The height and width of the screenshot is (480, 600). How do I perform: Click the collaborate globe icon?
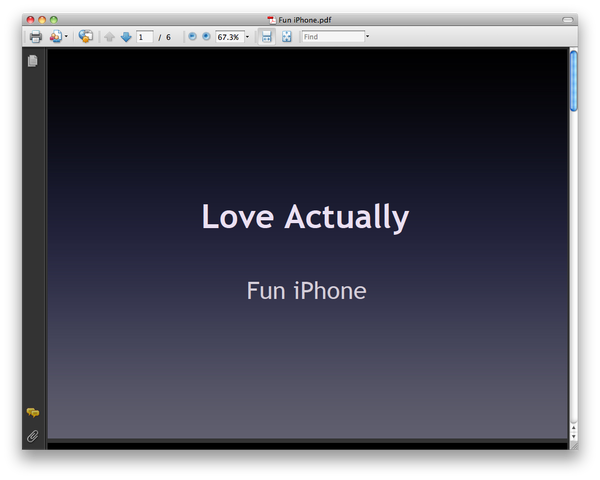(86, 36)
